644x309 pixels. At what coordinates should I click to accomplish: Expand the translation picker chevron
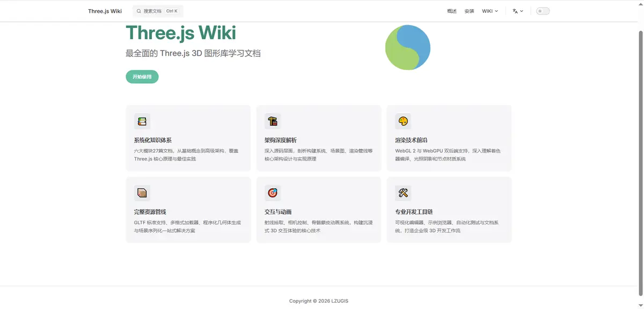521,11
